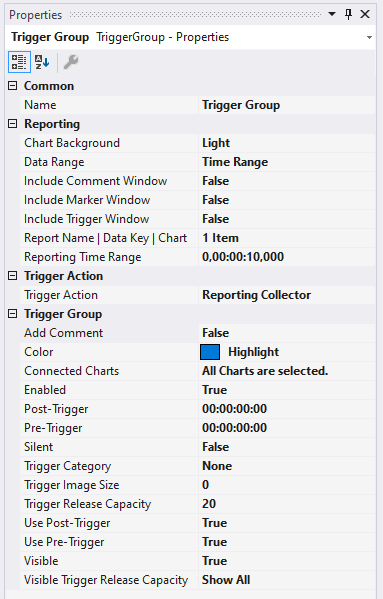Image resolution: width=383 pixels, height=599 pixels.
Task: Select the Include Comment Window label
Action: click(x=95, y=181)
